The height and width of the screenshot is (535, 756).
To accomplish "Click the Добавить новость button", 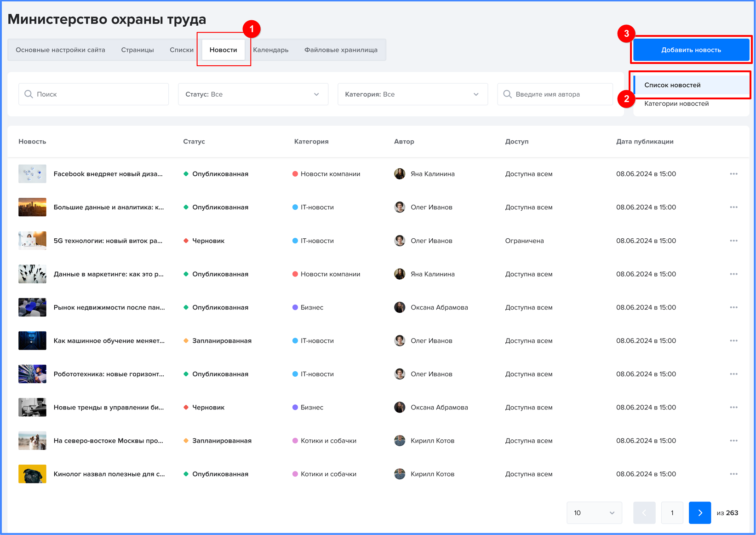I will click(x=691, y=50).
